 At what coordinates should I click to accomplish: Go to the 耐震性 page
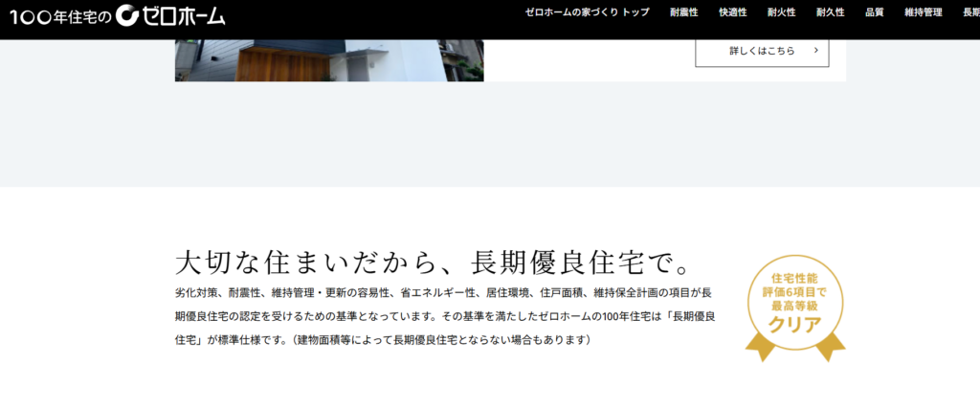[683, 12]
